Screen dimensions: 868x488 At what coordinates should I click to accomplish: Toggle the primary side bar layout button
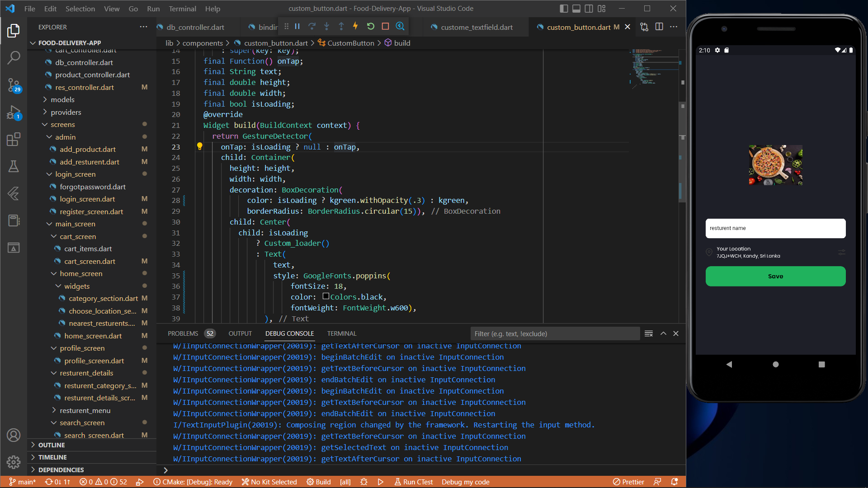click(564, 9)
